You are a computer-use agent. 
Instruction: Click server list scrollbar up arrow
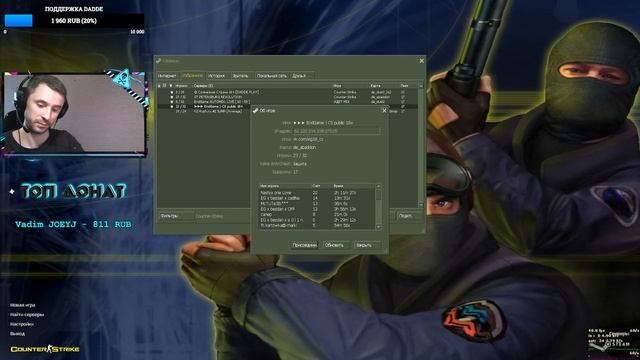pyautogui.click(x=421, y=86)
